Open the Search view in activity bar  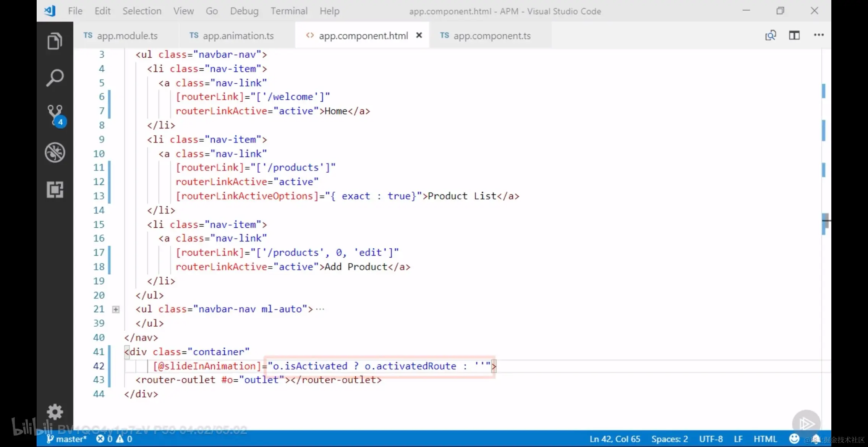55,78
